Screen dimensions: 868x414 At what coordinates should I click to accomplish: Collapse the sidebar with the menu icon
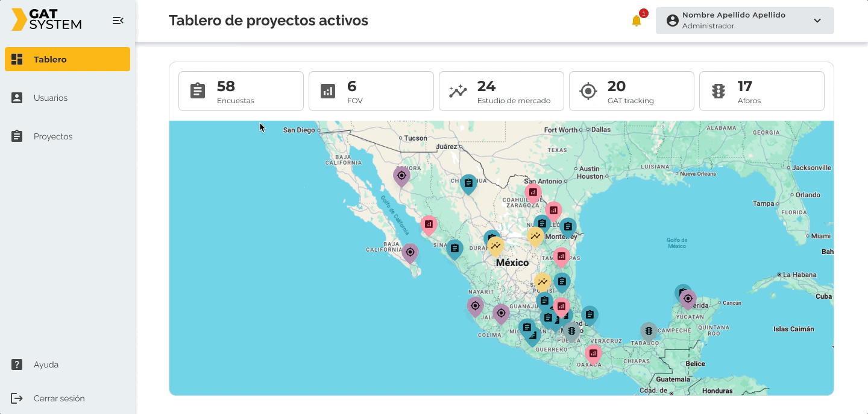118,21
